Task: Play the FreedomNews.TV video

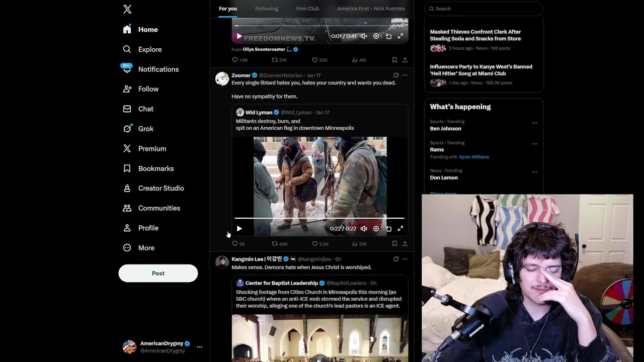Action: coord(239,36)
